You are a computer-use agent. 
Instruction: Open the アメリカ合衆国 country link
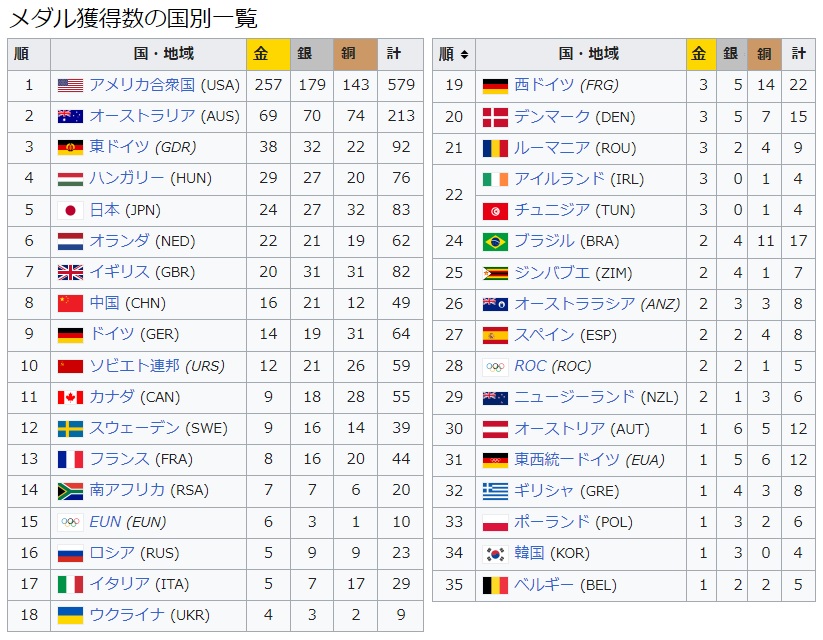[x=142, y=85]
